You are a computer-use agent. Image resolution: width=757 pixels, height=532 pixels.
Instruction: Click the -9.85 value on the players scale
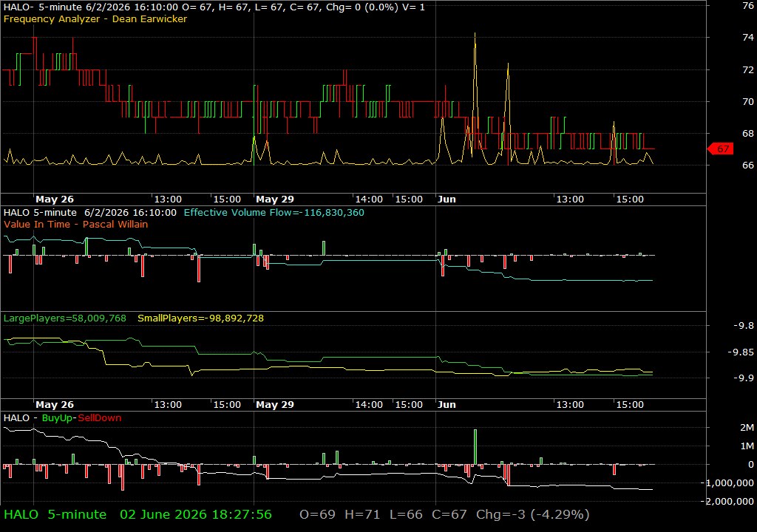741,352
